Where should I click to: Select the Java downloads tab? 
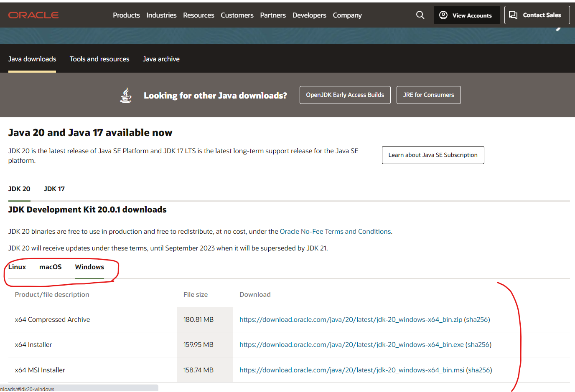(32, 59)
